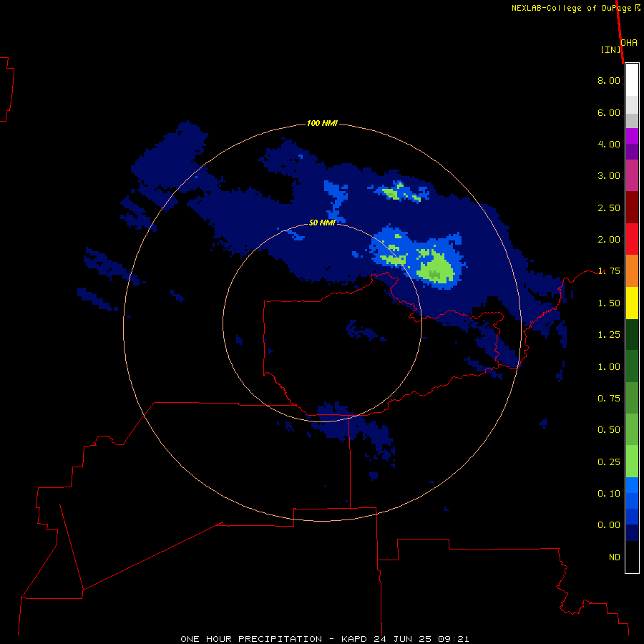Click the 1.00 legend value
This screenshot has height=644, width=644.
click(x=609, y=367)
